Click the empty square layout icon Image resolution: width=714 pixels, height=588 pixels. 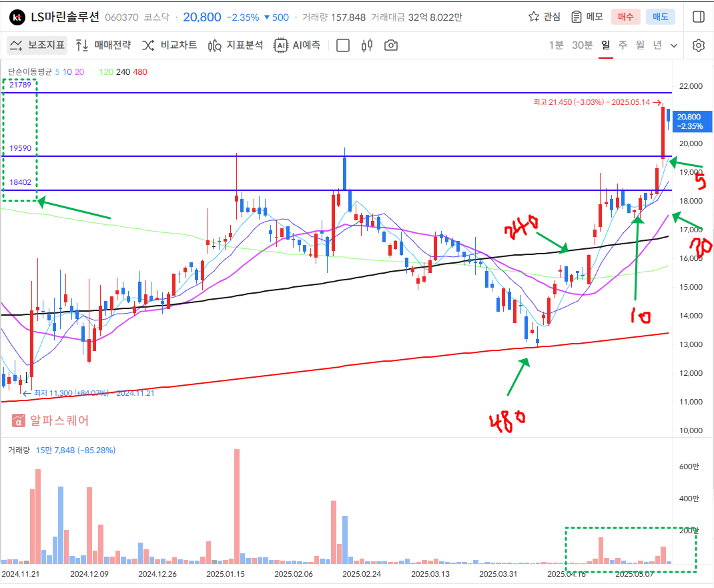[x=342, y=45]
